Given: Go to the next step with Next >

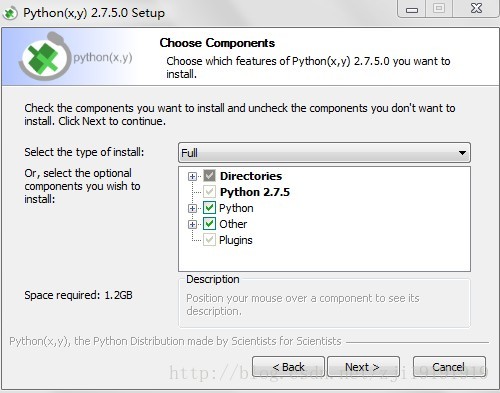Looking at the screenshot, I should [x=363, y=367].
